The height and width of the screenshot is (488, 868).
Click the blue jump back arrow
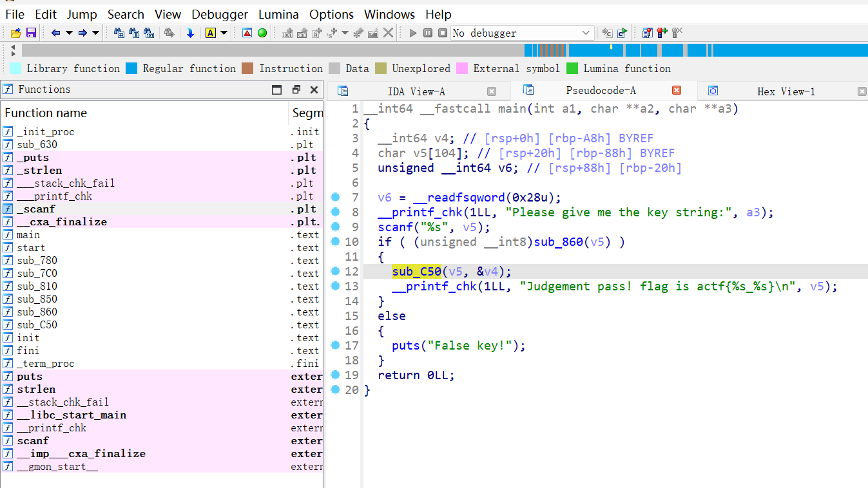tap(55, 33)
